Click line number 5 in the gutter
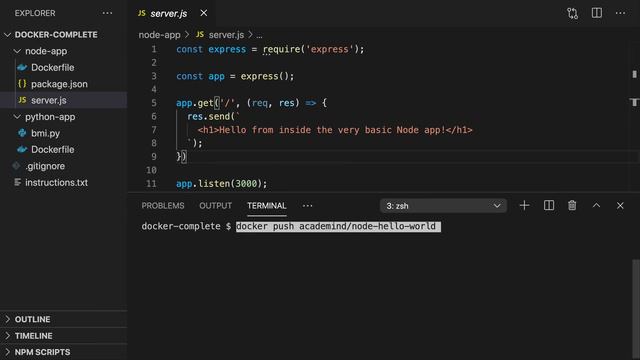The width and height of the screenshot is (640, 360). coord(154,103)
